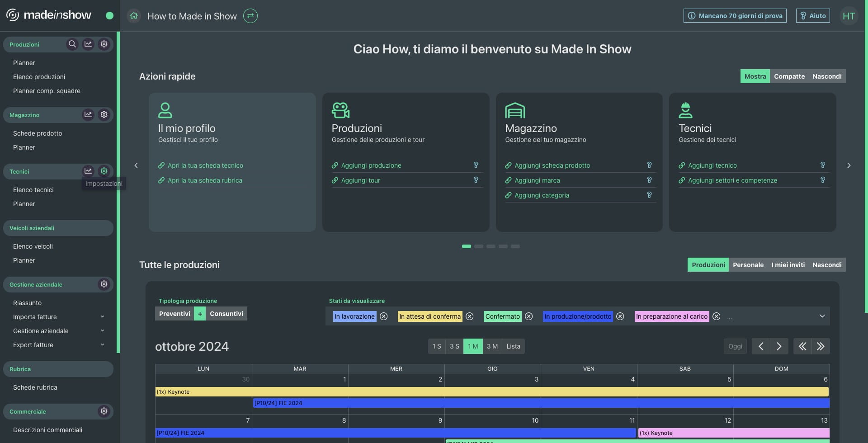The width and height of the screenshot is (868, 443).
Task: Set quick actions to Mostra
Action: point(755,76)
